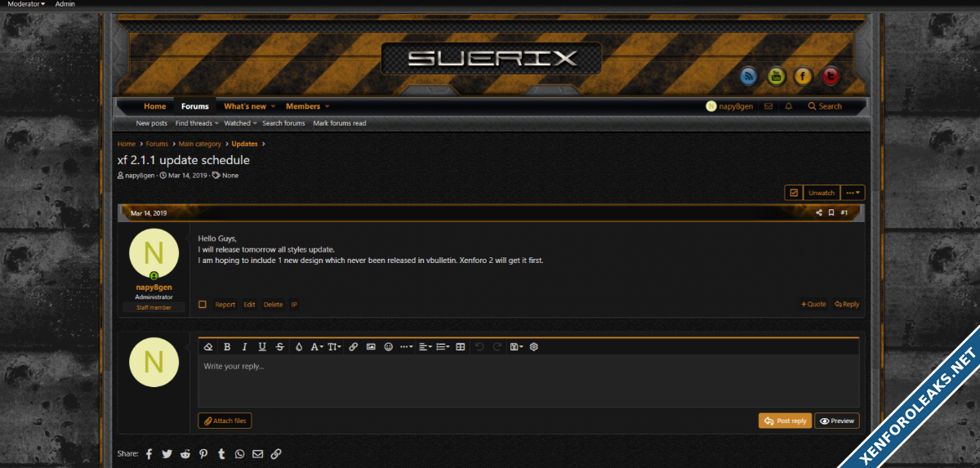The image size is (980, 468).
Task: Expand the editor's insert more options menu
Action: tap(406, 347)
